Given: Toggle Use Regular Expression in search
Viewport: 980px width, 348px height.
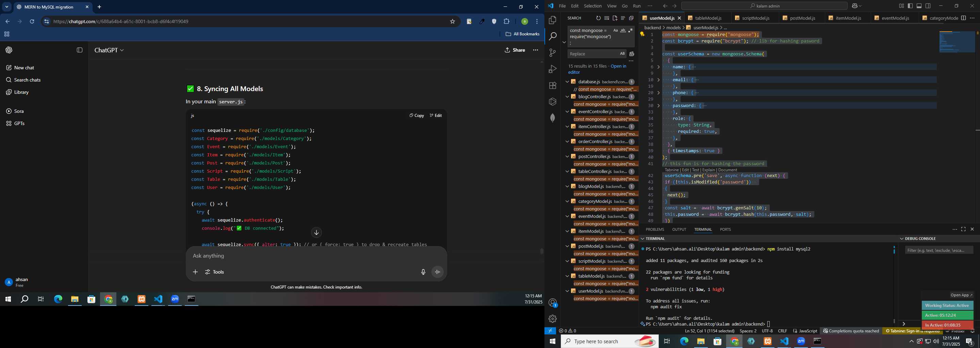Looking at the screenshot, I should coord(631,31).
